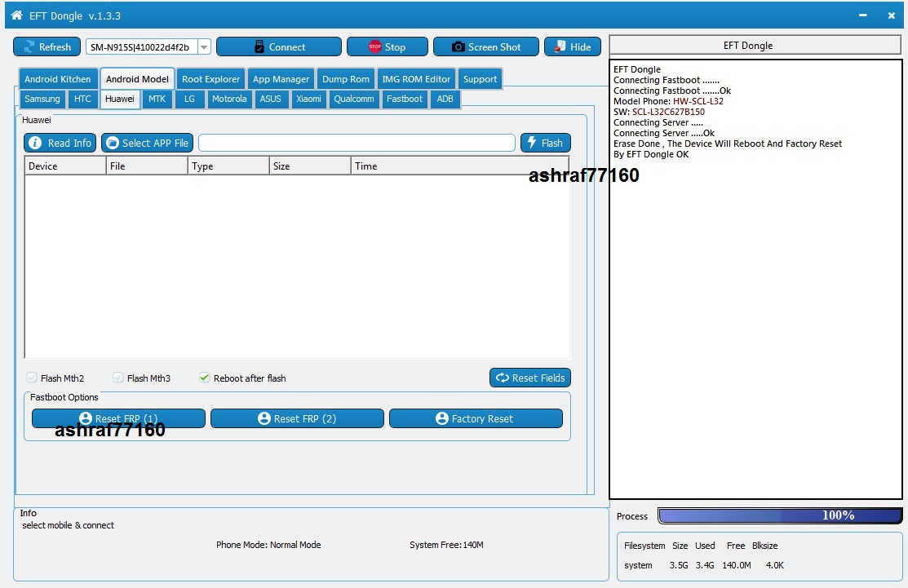Click the Refresh button
Image resolution: width=908 pixels, height=588 pixels.
click(x=47, y=46)
